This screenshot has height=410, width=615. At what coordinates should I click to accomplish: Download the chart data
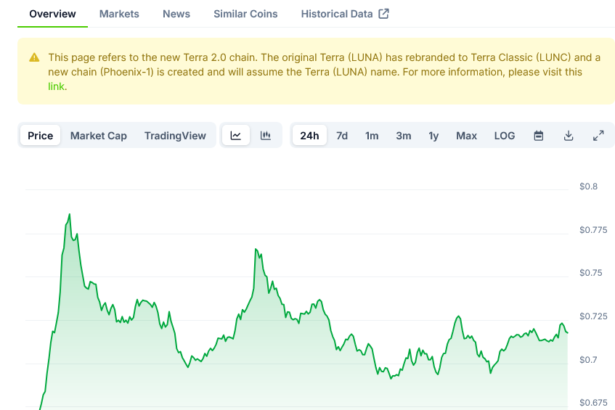tap(568, 136)
